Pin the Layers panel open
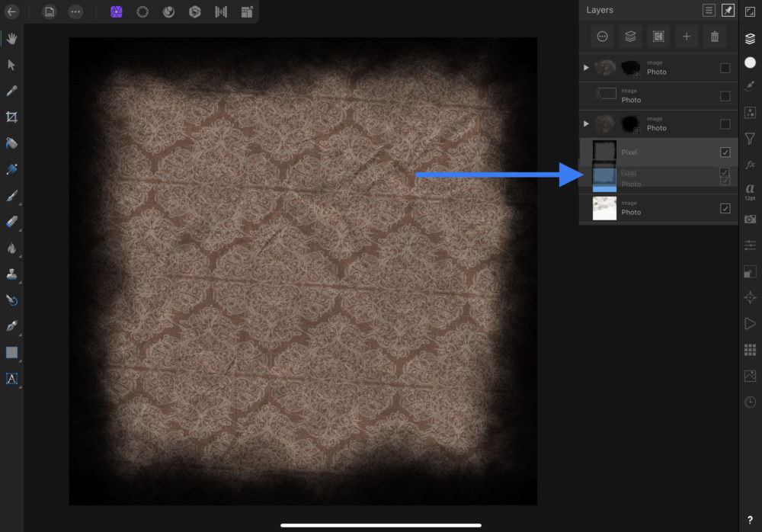 tap(728, 10)
